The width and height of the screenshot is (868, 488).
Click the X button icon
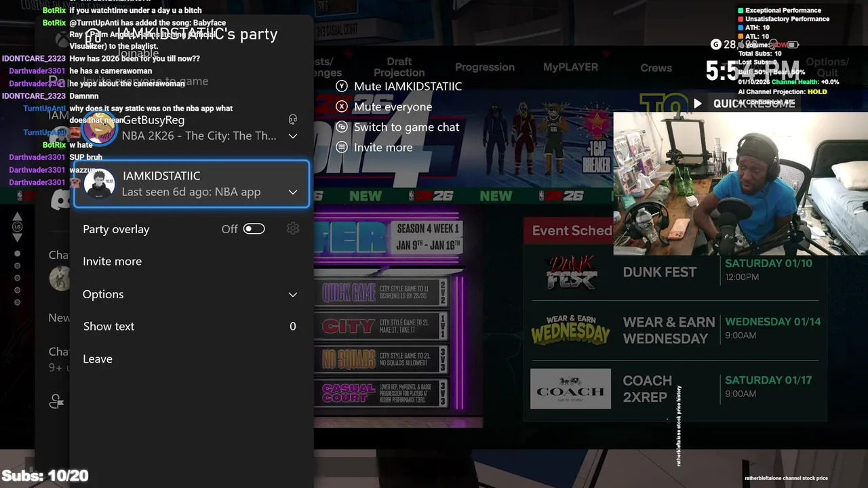342,106
